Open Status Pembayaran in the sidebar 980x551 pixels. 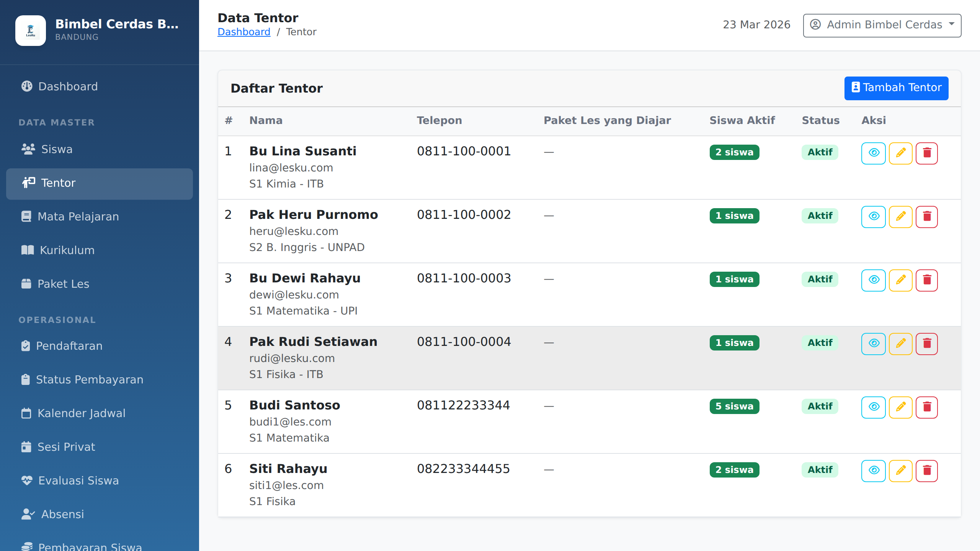[x=90, y=380]
